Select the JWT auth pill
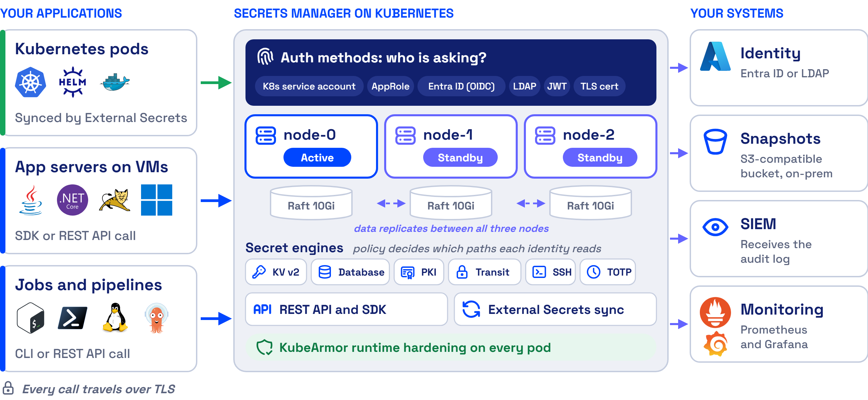This screenshot has width=868, height=400. tap(557, 86)
